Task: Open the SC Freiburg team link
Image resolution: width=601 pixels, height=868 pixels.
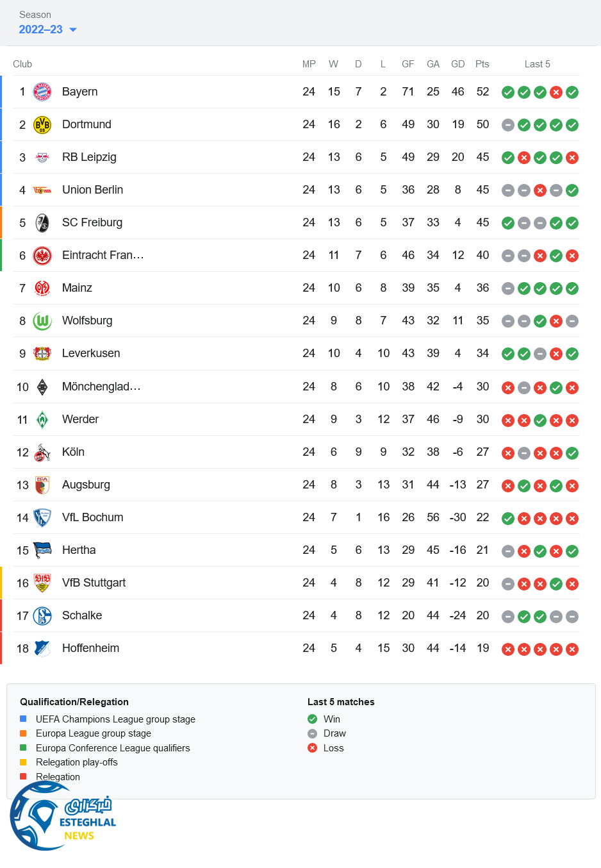Action: (x=92, y=222)
